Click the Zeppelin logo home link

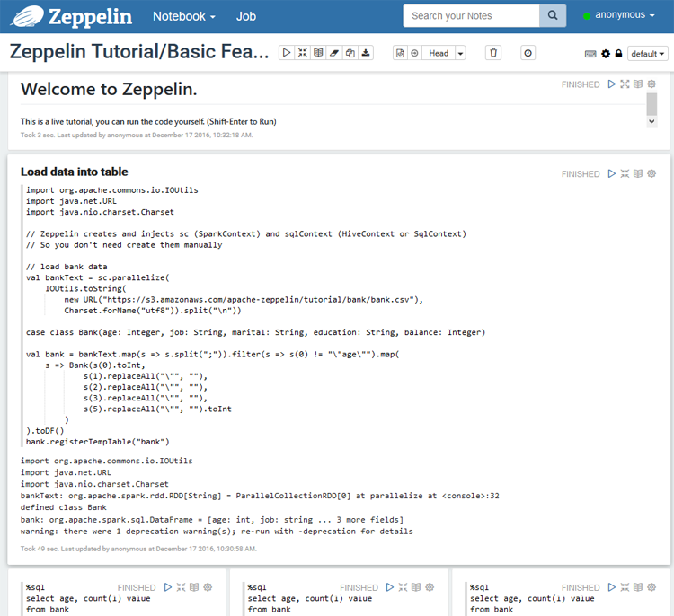click(x=73, y=16)
